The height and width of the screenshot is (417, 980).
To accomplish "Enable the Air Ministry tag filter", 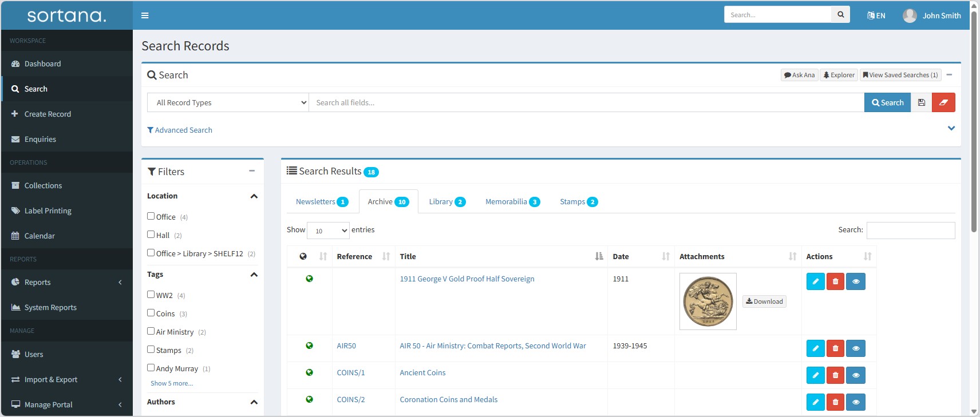I will coord(151,331).
